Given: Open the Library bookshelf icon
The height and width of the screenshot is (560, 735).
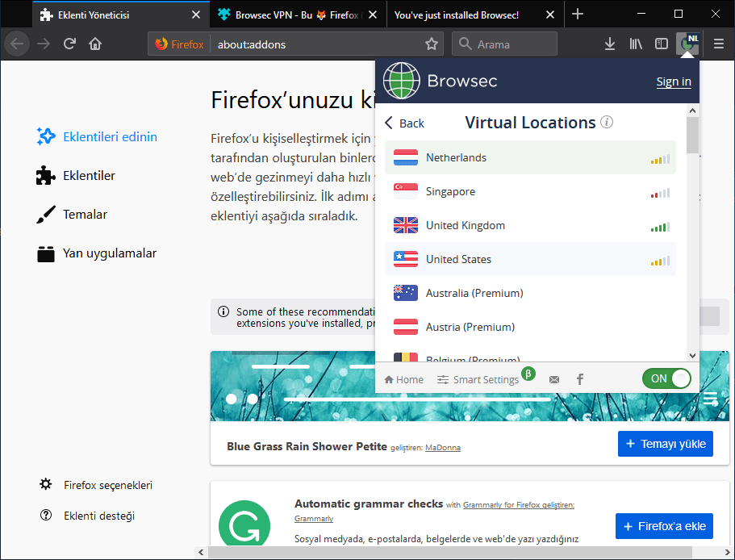Looking at the screenshot, I should click(x=636, y=44).
